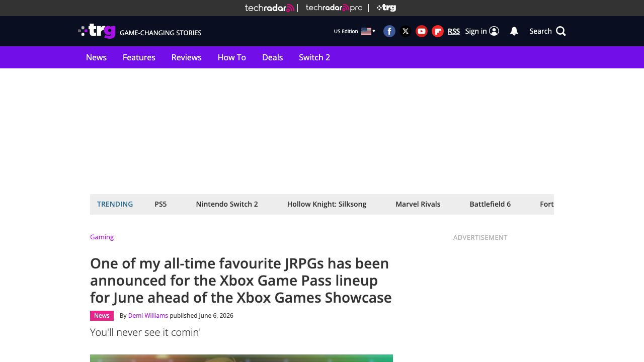644x362 pixels.
Task: Click the Search magnifier icon
Action: (561, 31)
